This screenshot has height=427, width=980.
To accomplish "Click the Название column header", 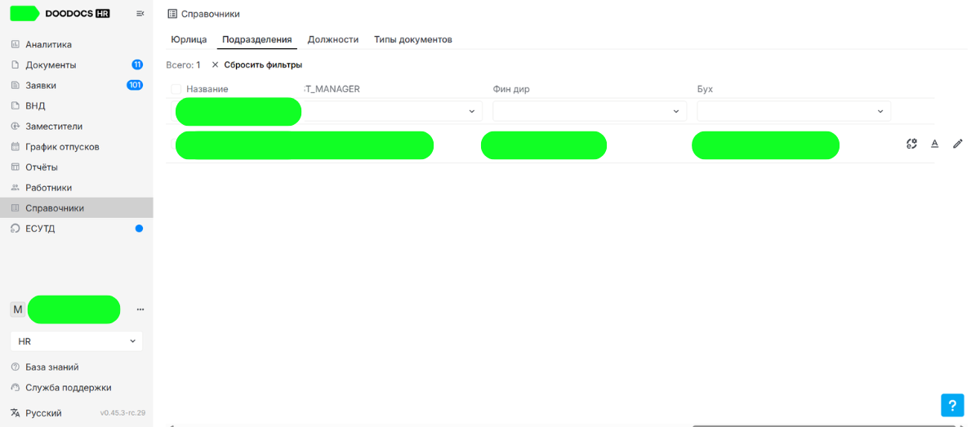I will (207, 89).
